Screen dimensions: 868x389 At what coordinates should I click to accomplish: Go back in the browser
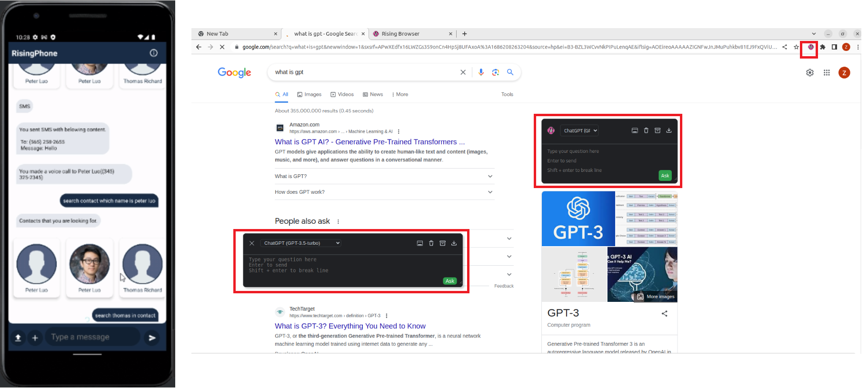point(199,47)
